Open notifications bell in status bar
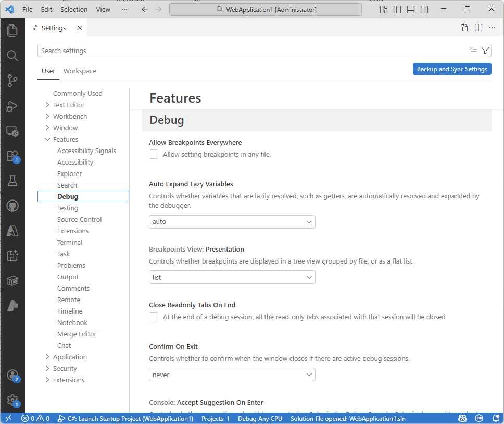Image resolution: width=504 pixels, height=424 pixels. click(496, 418)
